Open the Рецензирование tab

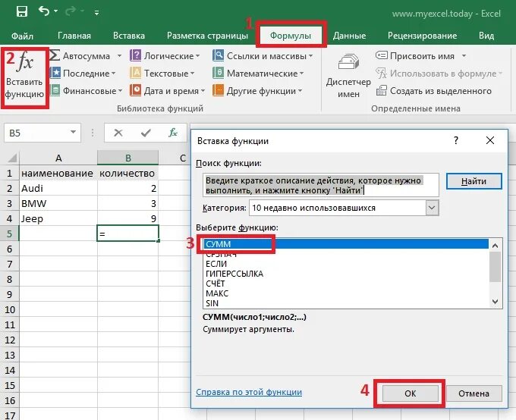[x=422, y=36]
